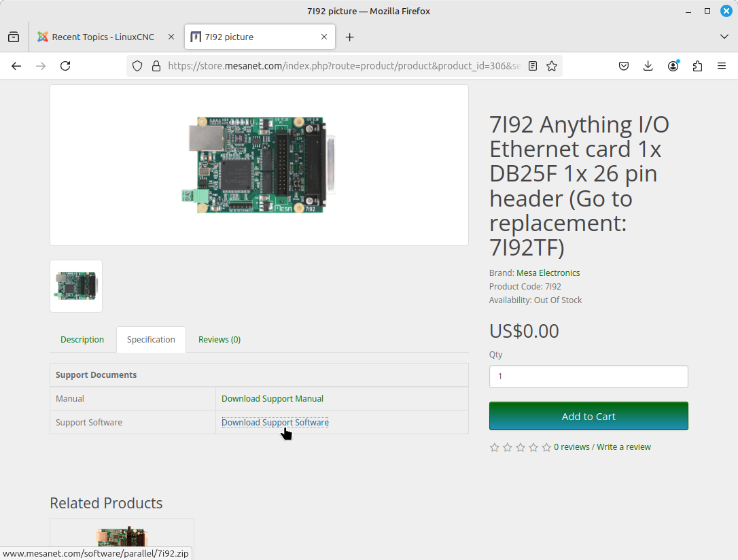Click the Firefox back arrow button
The height and width of the screenshot is (560, 738).
[x=16, y=66]
